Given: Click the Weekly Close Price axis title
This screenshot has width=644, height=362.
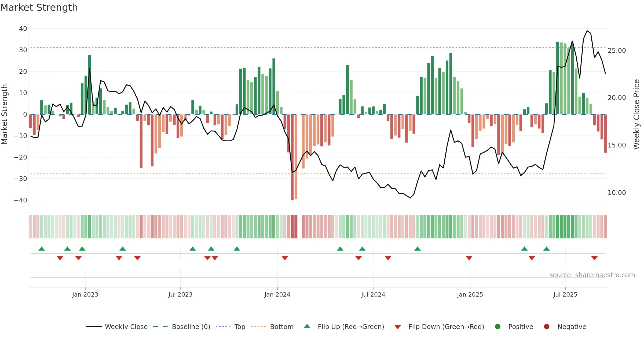Looking at the screenshot, I should (636, 114).
